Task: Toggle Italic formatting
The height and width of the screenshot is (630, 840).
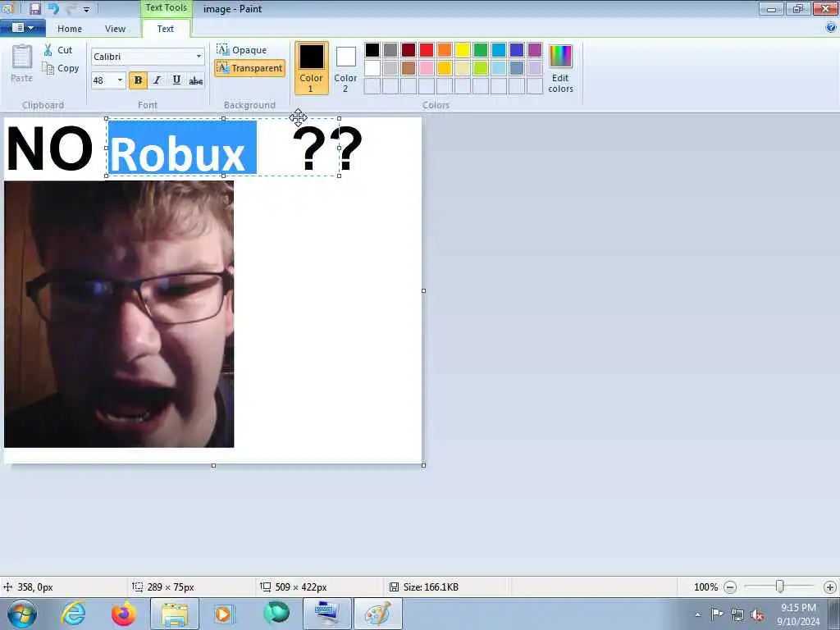Action: coord(157,80)
